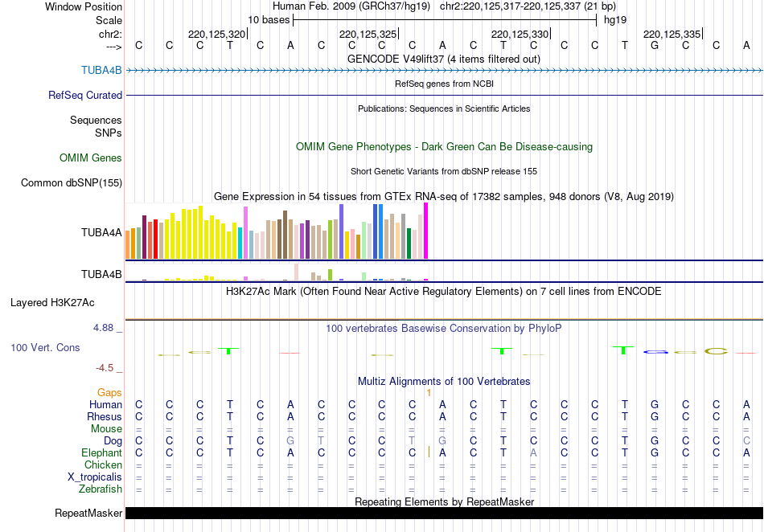The image size is (764, 532).
Task: Select the Elephant species label
Action: (101, 452)
